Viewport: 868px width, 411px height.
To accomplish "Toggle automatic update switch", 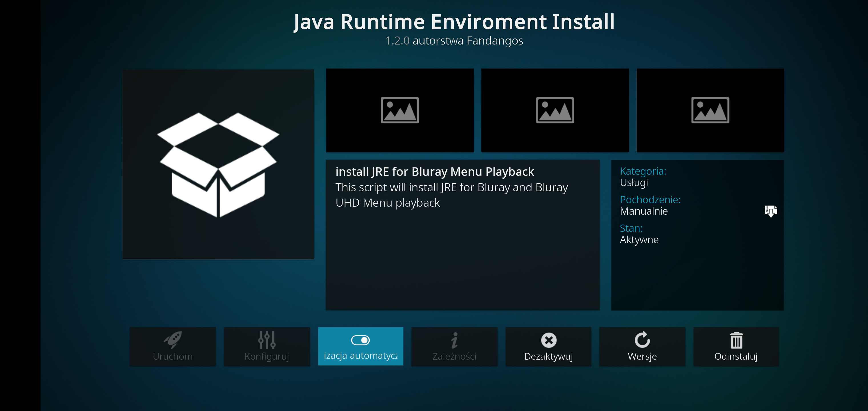I will click(361, 346).
